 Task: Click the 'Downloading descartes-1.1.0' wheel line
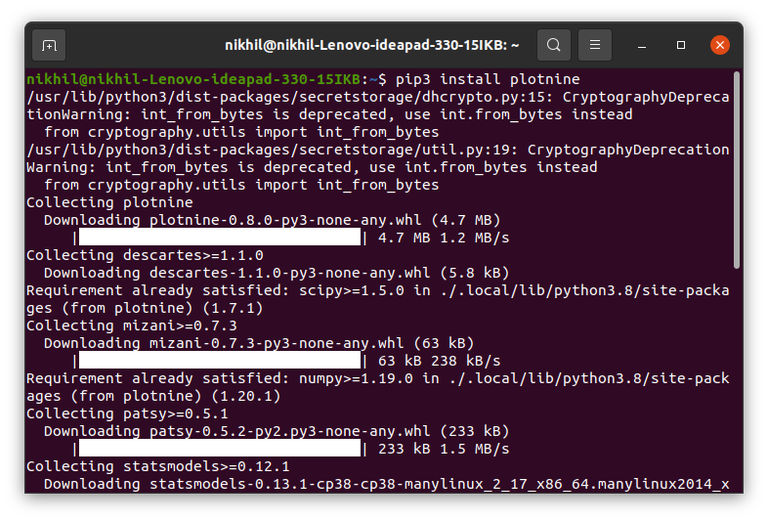coord(277,273)
